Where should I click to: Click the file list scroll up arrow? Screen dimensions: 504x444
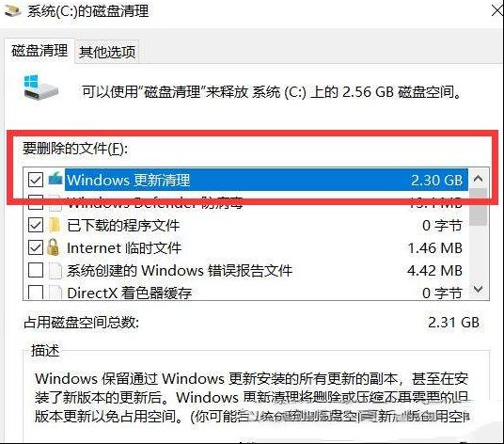(x=479, y=179)
